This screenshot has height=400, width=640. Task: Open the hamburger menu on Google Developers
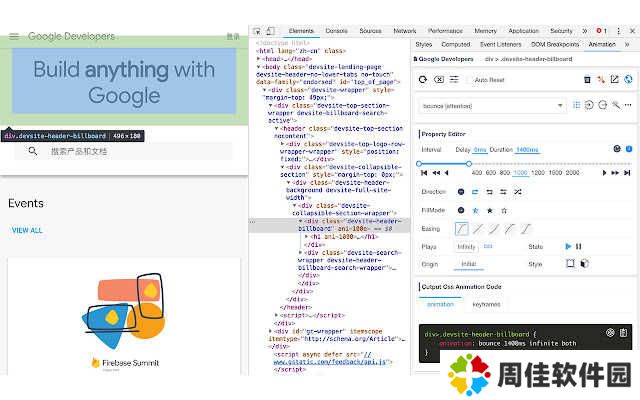coord(14,36)
